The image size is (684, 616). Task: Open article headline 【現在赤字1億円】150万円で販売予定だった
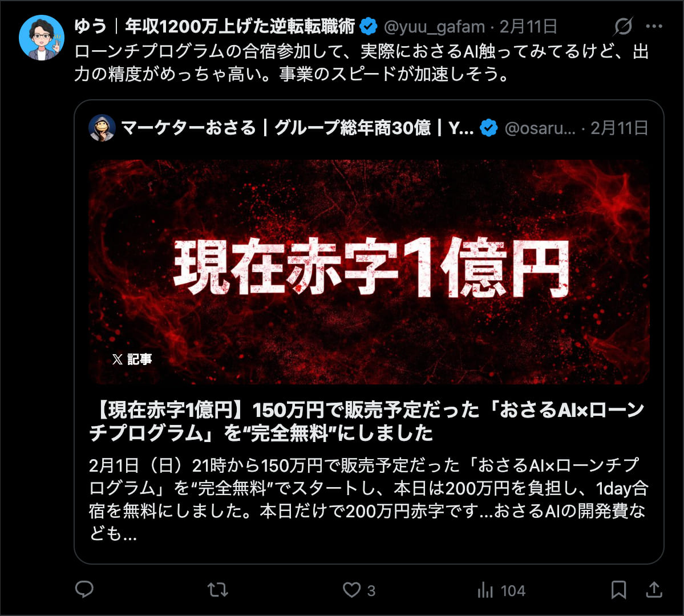(366, 422)
